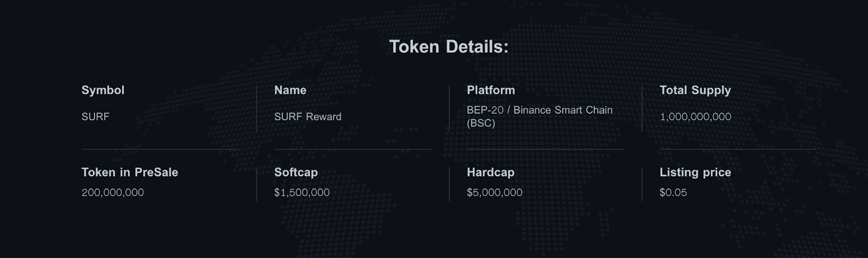Select the Platform label

[x=491, y=91]
